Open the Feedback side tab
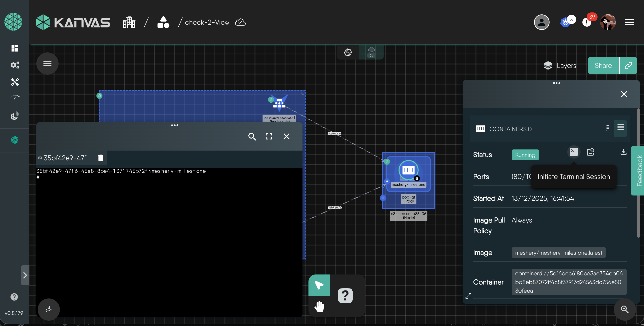Viewport: 644px width, 326px height. [639, 171]
